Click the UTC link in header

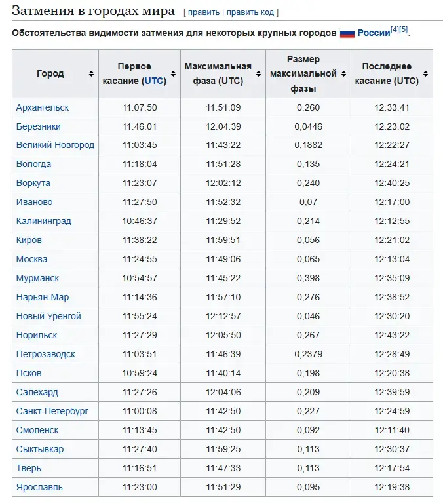(x=155, y=81)
